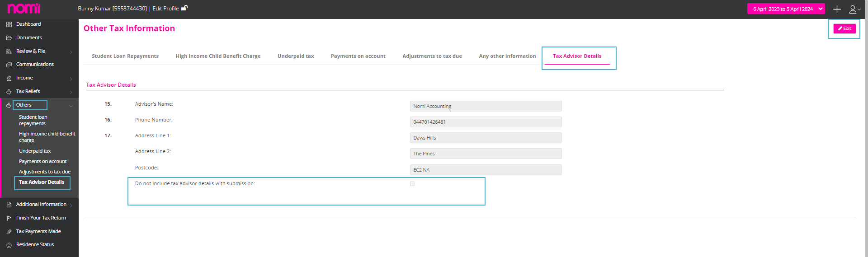Switch to Student Loan Repayments tab
The width and height of the screenshot is (868, 257).
coord(125,56)
